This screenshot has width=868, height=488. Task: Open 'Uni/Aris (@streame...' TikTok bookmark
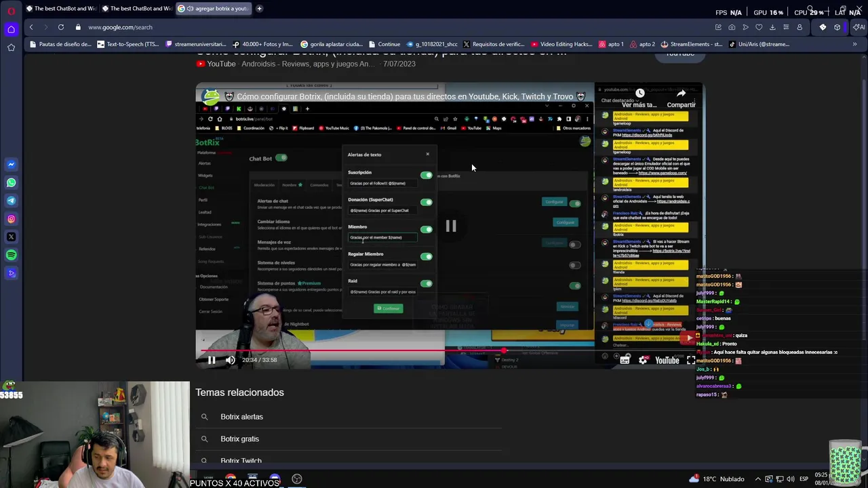pos(759,44)
